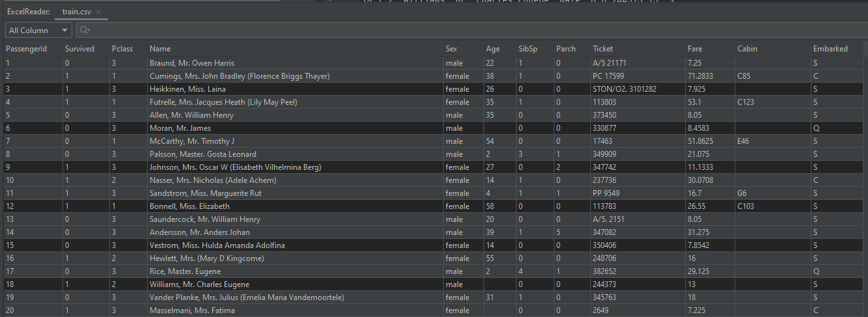Select the cabin cell containing G6

[743, 193]
